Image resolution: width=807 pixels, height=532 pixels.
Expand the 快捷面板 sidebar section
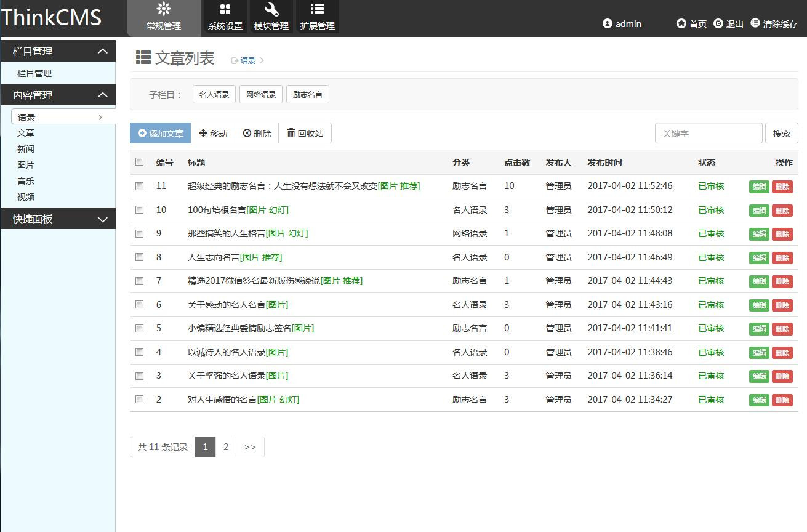click(103, 219)
